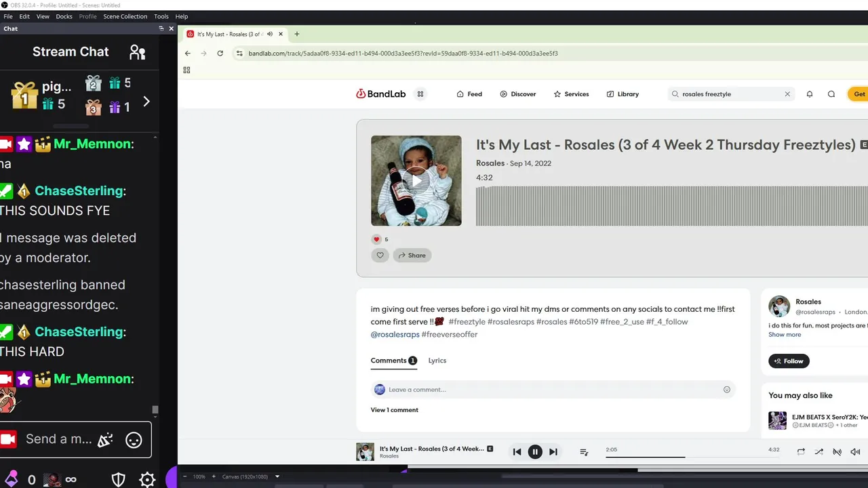Image resolution: width=868 pixels, height=488 pixels.
Task: Open moderator shield tools in chat
Action: tap(119, 480)
